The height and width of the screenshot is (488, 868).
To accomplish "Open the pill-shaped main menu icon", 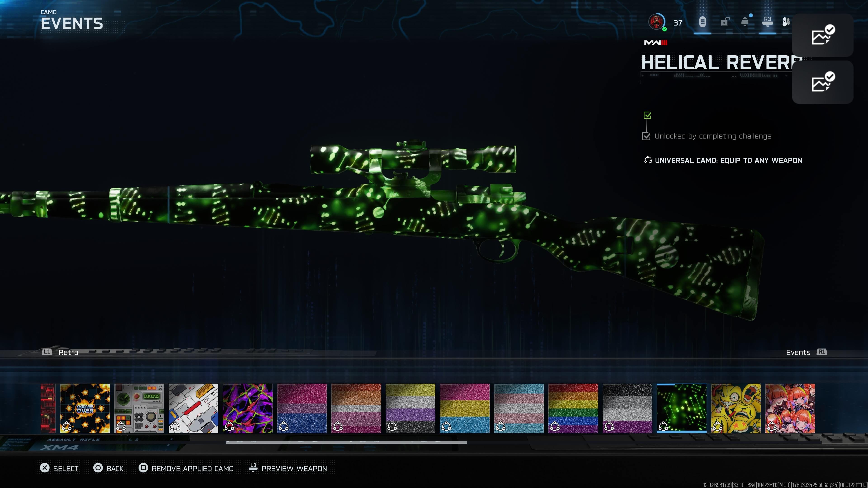I will click(702, 22).
